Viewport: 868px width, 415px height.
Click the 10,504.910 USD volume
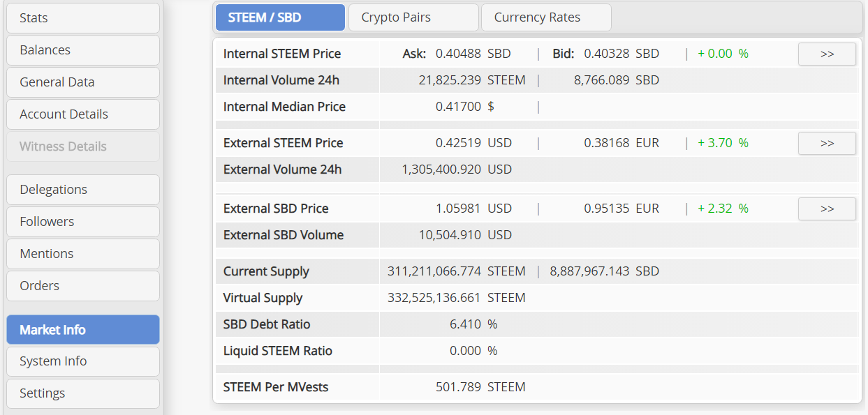(x=465, y=235)
